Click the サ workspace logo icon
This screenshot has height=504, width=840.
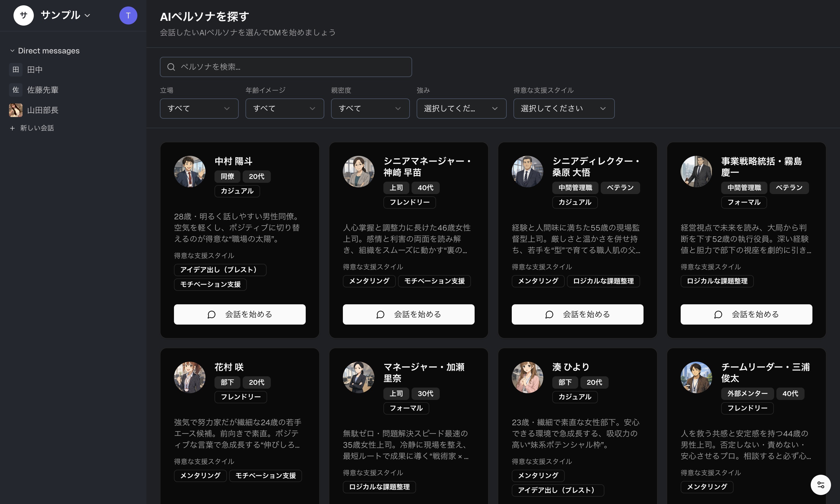[x=23, y=16]
